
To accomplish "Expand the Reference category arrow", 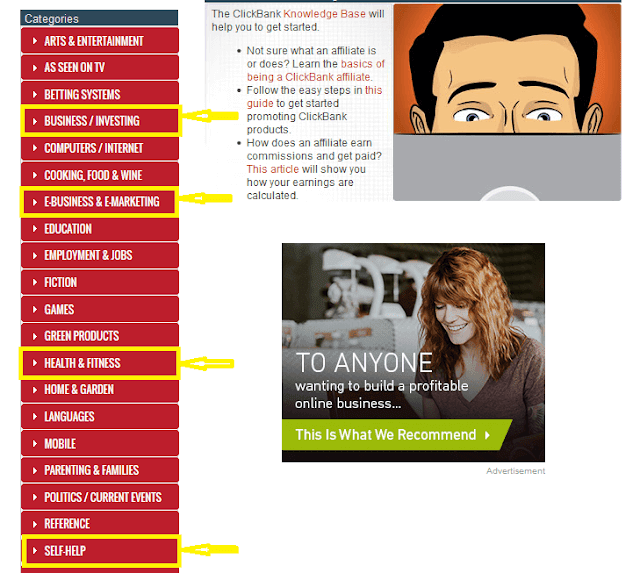I will (x=35, y=524).
